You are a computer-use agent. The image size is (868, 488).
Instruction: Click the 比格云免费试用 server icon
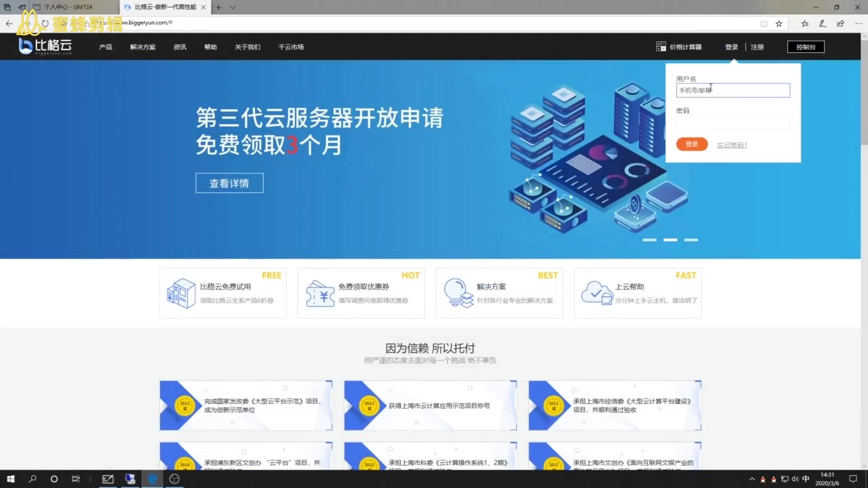[181, 293]
